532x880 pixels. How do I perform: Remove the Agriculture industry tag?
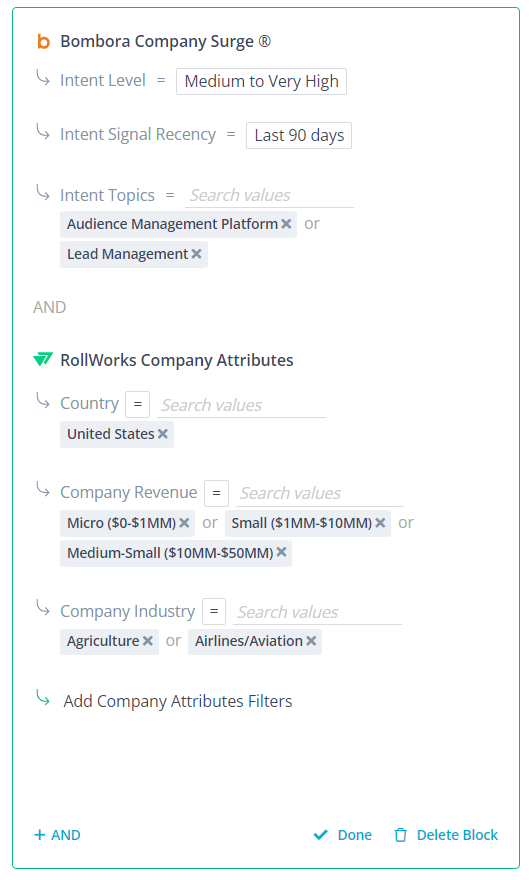coord(148,641)
